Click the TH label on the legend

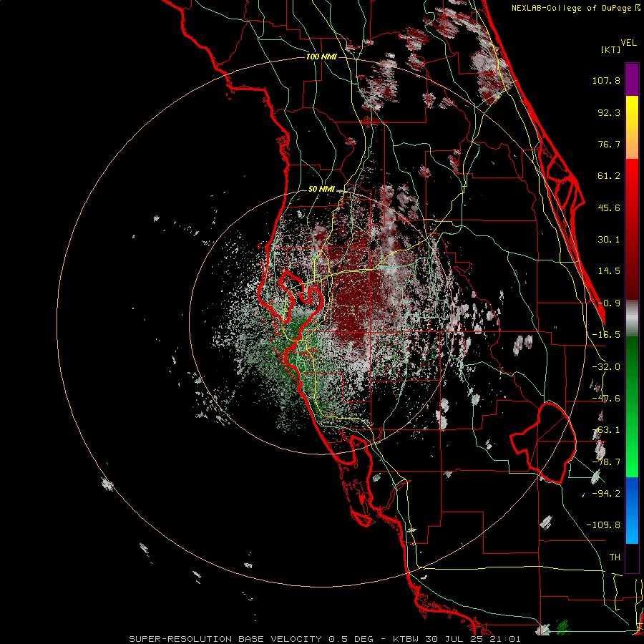(615, 557)
